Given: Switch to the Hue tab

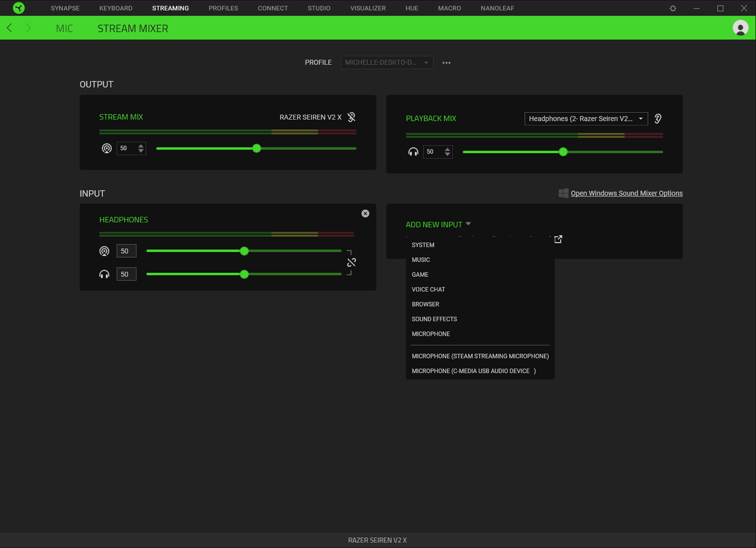Looking at the screenshot, I should tap(412, 8).
